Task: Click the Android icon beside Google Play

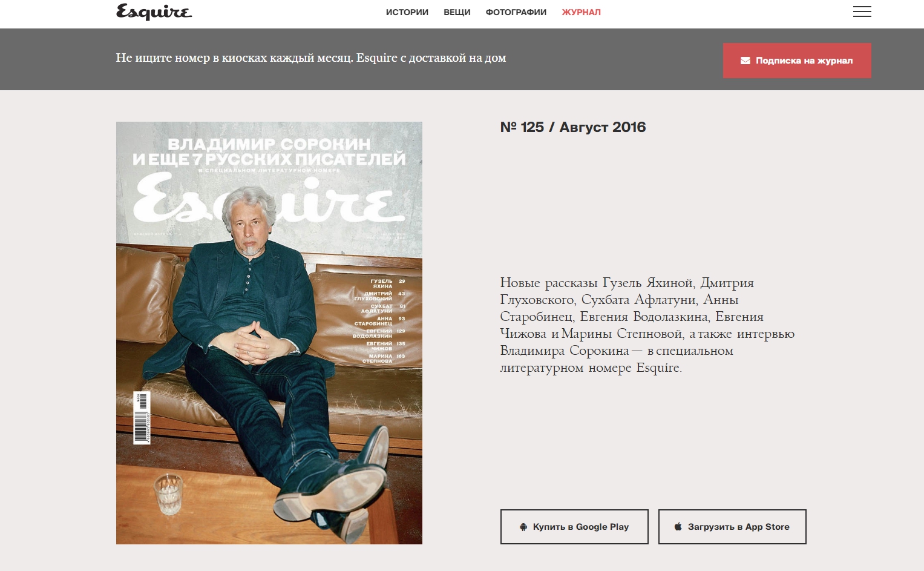Action: point(523,527)
